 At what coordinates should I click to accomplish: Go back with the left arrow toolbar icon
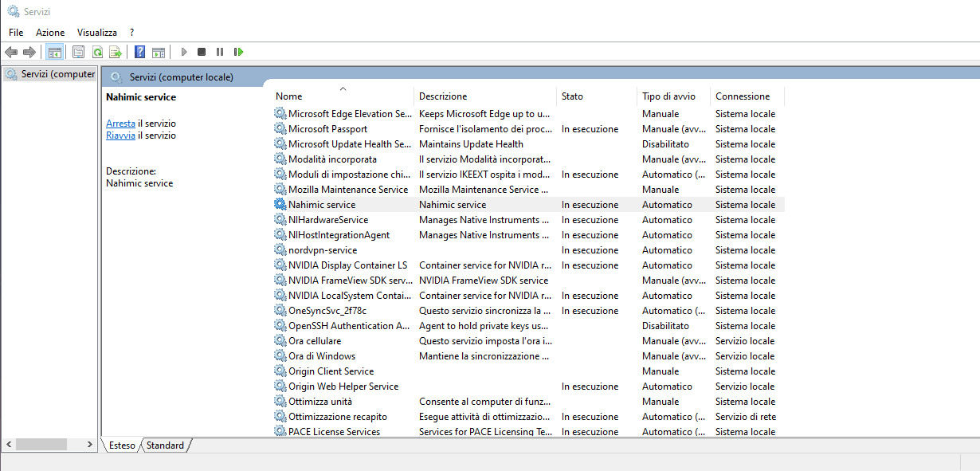(10, 52)
